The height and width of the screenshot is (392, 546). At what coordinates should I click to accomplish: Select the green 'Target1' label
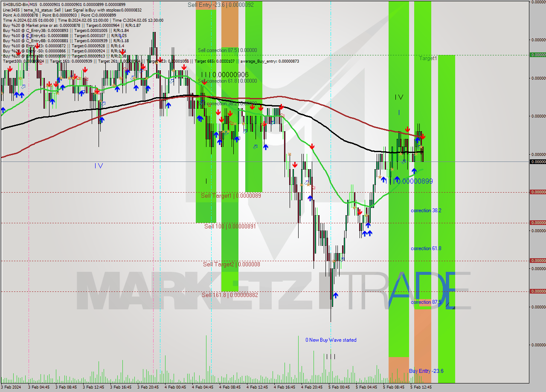point(428,58)
